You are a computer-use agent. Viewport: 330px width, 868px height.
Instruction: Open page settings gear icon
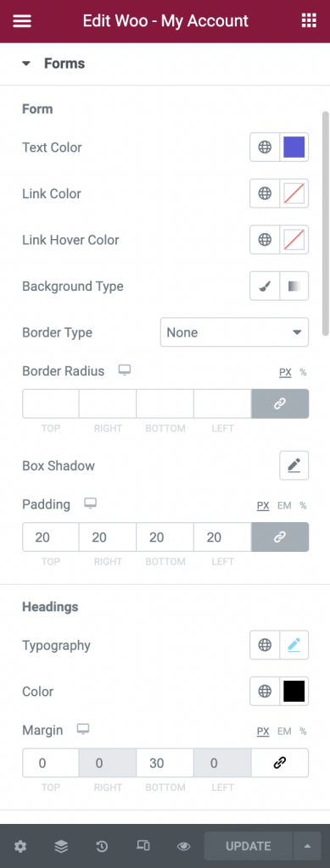(20, 846)
